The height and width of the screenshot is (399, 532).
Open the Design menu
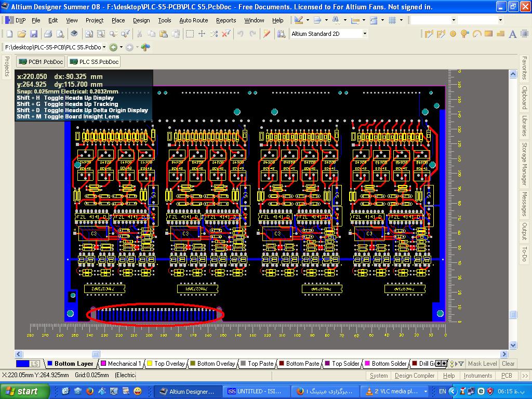[141, 20]
